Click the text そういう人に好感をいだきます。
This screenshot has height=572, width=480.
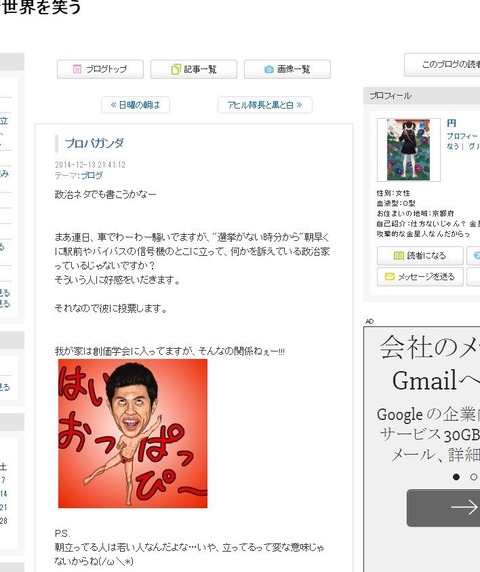coord(117,280)
